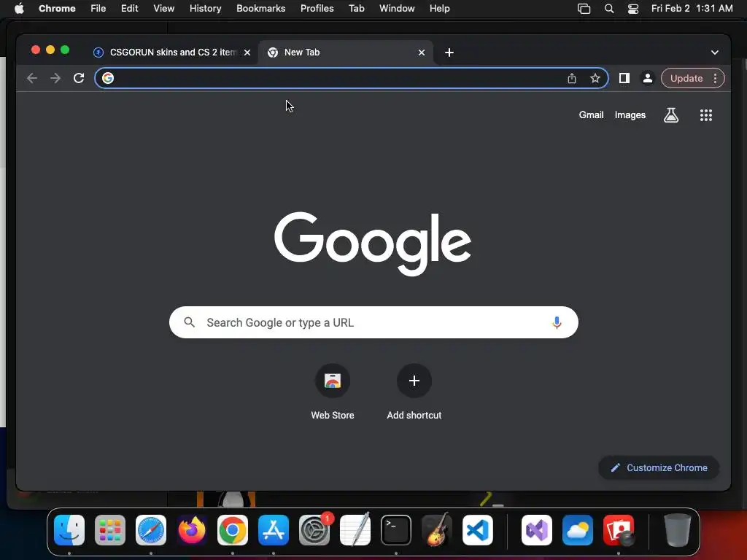Expand the tab search chevron
Screen dimensions: 747x560
coord(715,52)
